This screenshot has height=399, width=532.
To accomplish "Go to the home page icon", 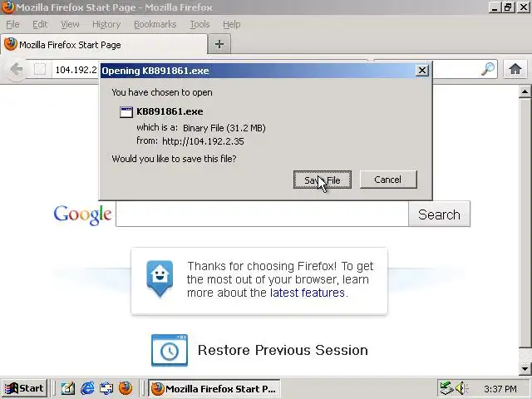I will click(515, 69).
